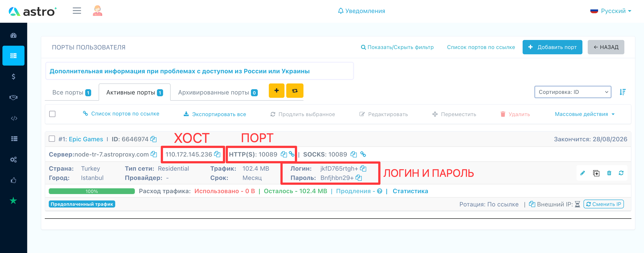Open the handshake partner icon in sidebar
The height and width of the screenshot is (253, 644).
click(13, 97)
